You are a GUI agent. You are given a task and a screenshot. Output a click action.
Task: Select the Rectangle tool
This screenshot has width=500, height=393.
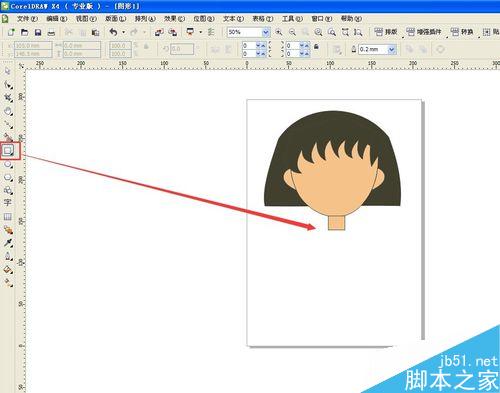click(8, 151)
